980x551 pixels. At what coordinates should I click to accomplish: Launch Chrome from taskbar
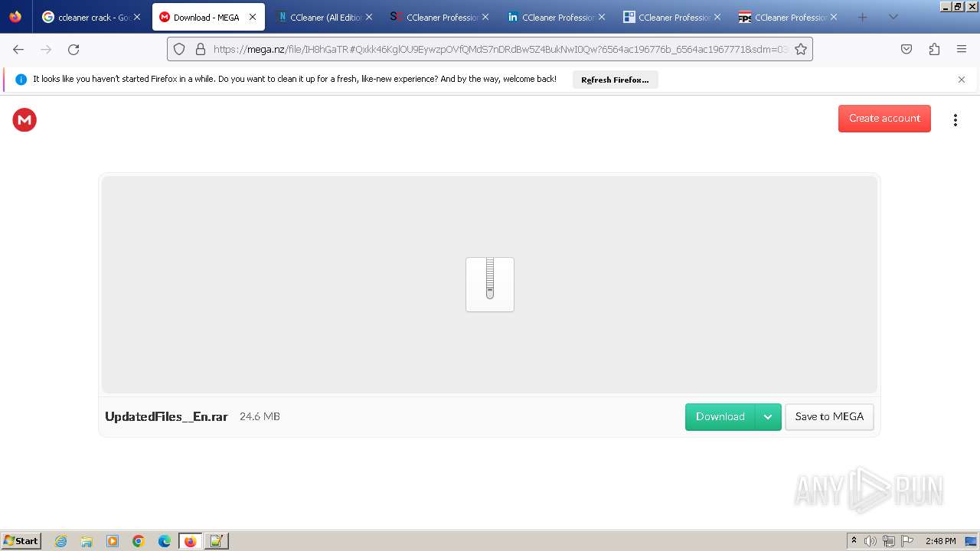tap(139, 541)
